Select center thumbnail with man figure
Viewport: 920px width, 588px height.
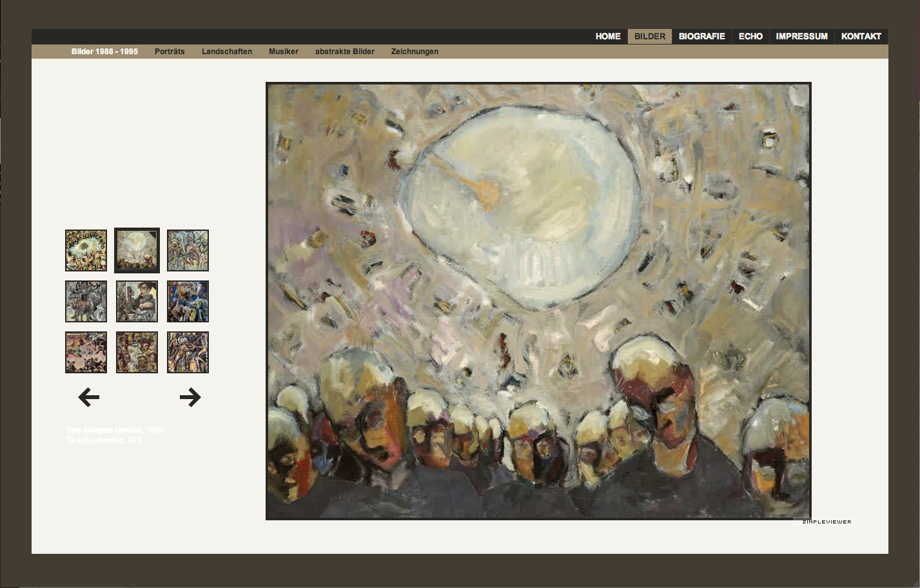coord(137,301)
